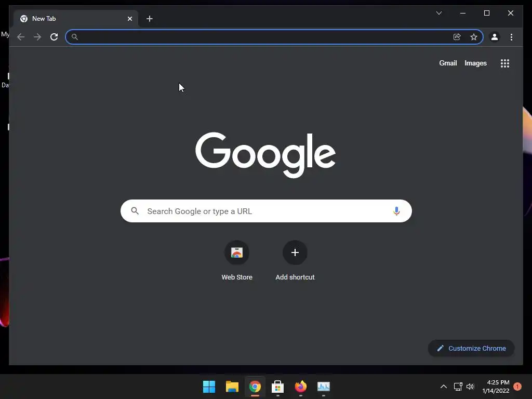Open the clock showing 4:25 PM
The width and height of the screenshot is (532, 399).
coord(496,387)
